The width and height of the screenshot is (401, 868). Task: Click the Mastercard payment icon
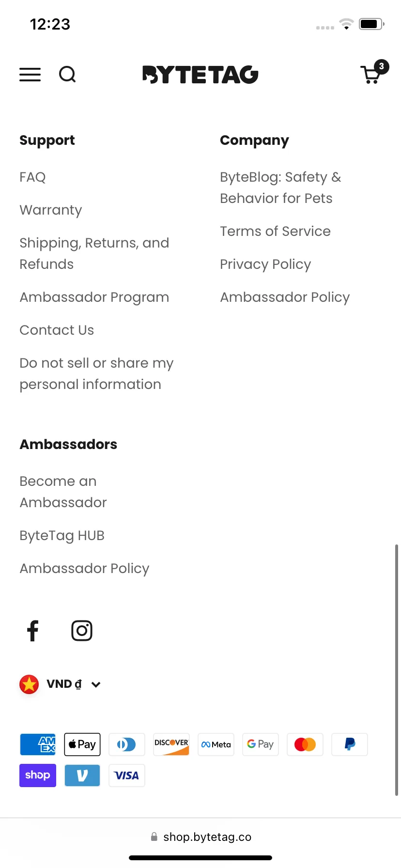pos(305,744)
